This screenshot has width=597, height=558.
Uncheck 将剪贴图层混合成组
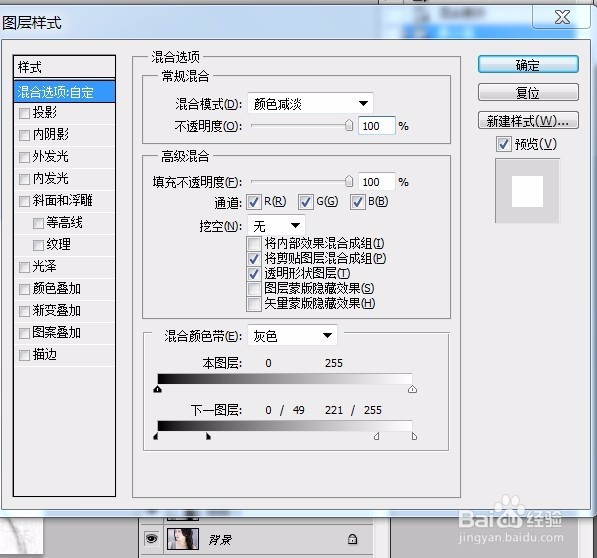[x=254, y=259]
